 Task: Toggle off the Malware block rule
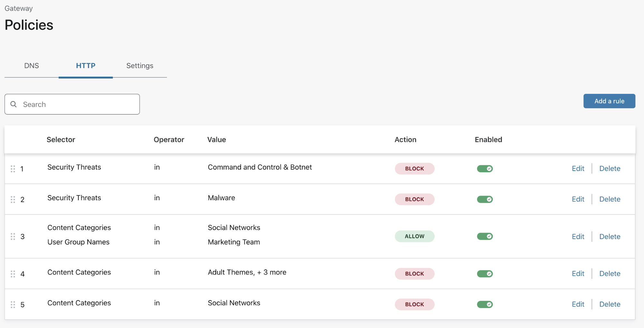[485, 199]
